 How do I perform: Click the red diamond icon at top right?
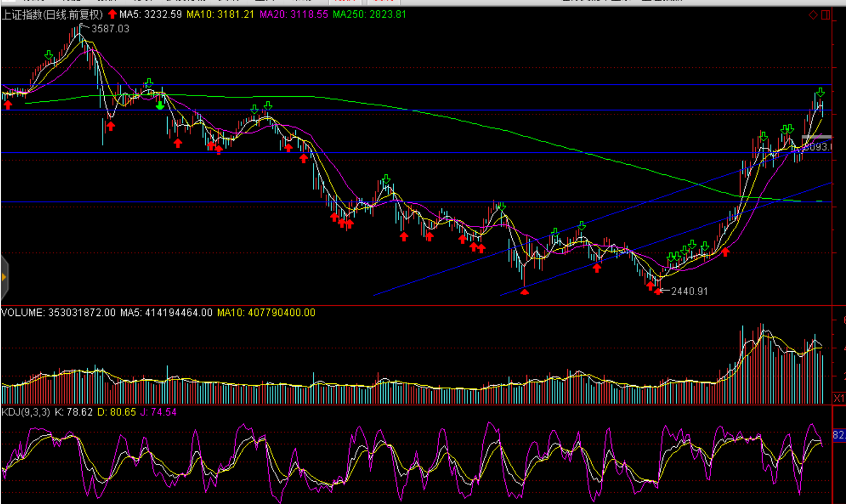click(x=813, y=15)
